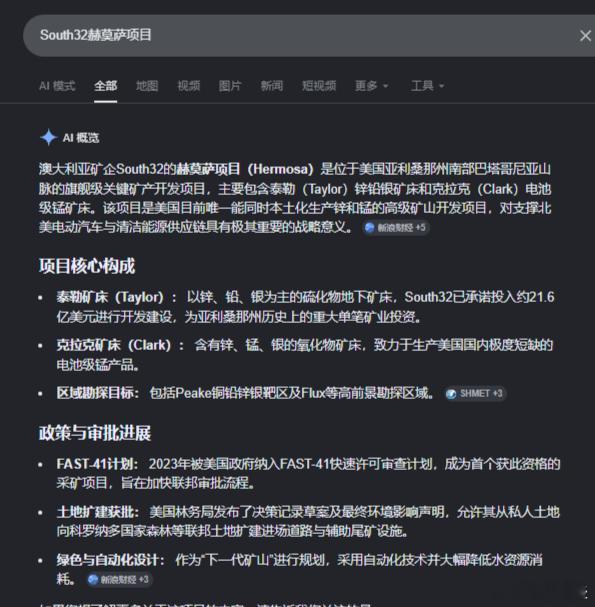Image resolution: width=595 pixels, height=607 pixels.
Task: Click the 项目核心构成 heading
Action: (x=87, y=266)
